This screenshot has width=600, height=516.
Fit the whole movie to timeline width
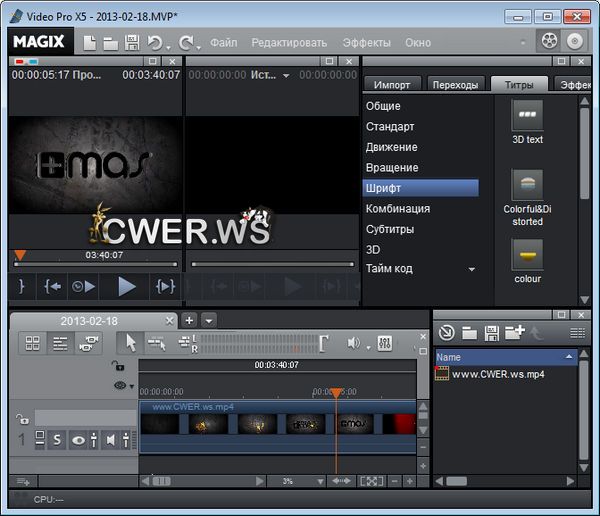[x=341, y=481]
